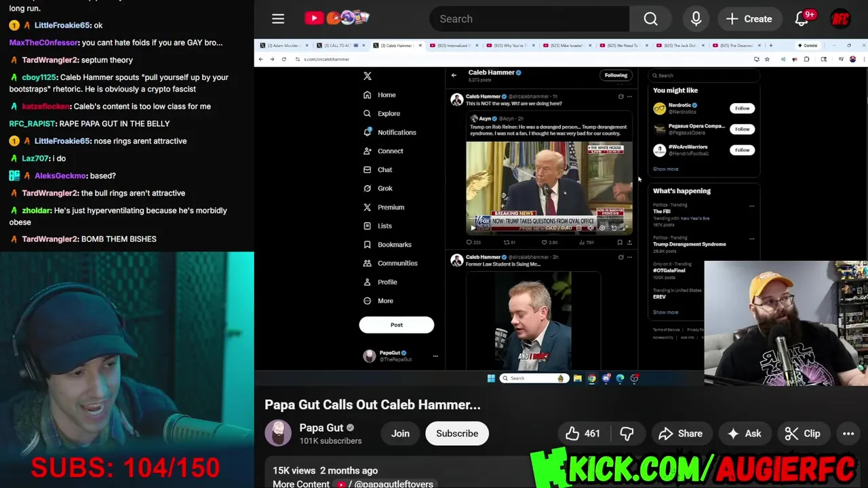
Task: Click the Create button
Action: point(749,19)
